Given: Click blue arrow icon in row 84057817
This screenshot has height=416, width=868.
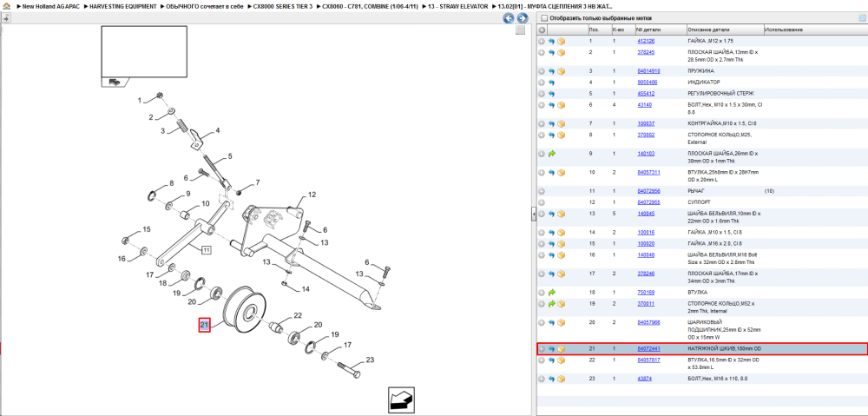Looking at the screenshot, I should coord(551,360).
